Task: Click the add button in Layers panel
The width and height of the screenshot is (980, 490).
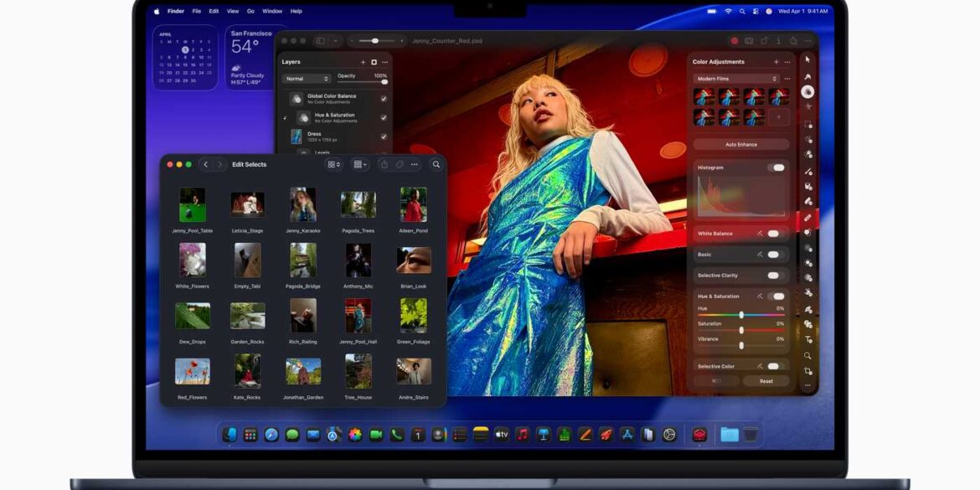Action: click(363, 62)
